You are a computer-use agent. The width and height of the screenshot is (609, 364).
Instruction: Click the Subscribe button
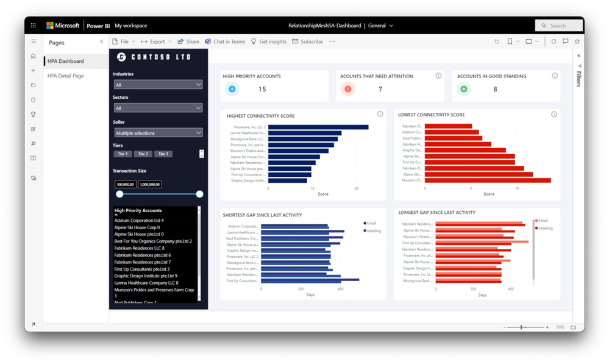pos(308,41)
